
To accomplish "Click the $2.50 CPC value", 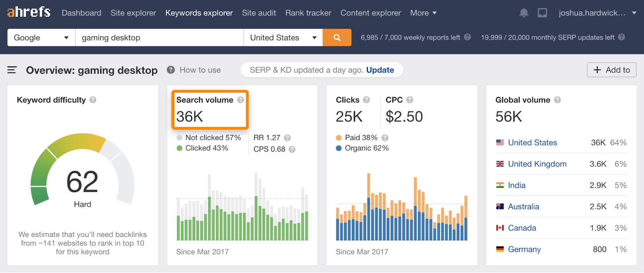I will 404,117.
